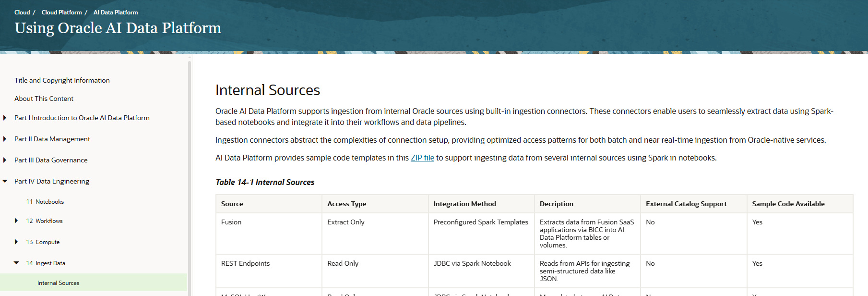The height and width of the screenshot is (296, 868).
Task: Open the AI Data Platform breadcrumb link
Action: tap(116, 12)
